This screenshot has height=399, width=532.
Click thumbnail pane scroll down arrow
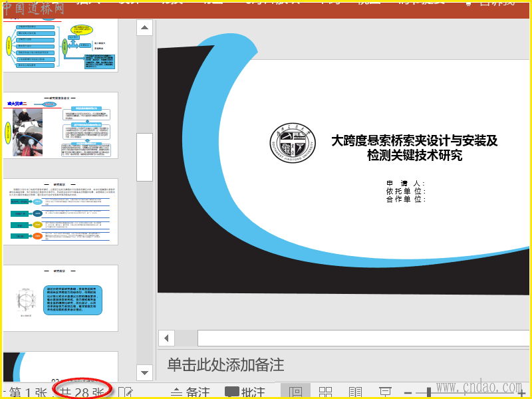tap(144, 372)
